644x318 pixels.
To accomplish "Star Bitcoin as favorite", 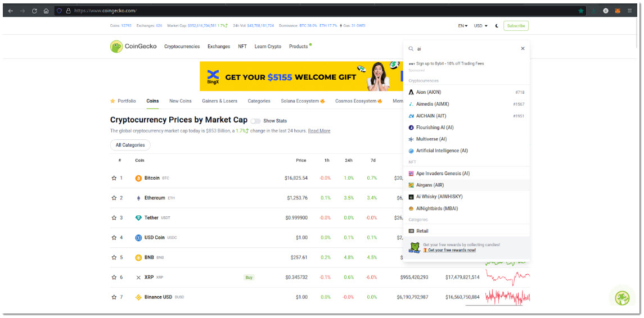I will coord(114,178).
